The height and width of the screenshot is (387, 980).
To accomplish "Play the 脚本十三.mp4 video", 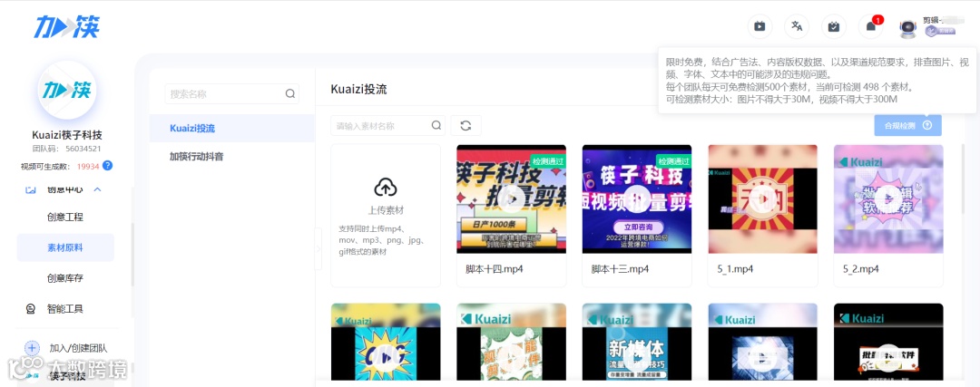I will coord(637,199).
